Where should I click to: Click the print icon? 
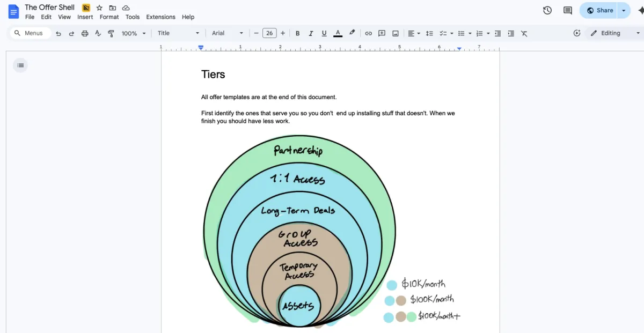point(85,33)
